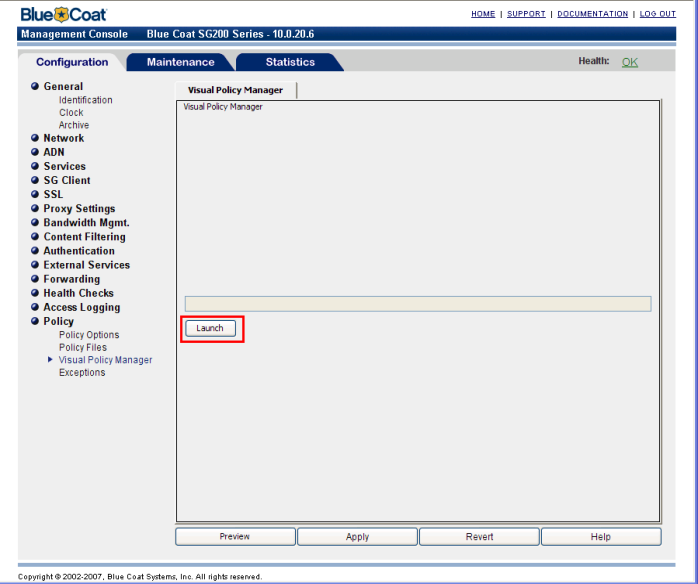Click the bullet icon next to General
Image resolution: width=698 pixels, height=584 pixels.
(35, 86)
